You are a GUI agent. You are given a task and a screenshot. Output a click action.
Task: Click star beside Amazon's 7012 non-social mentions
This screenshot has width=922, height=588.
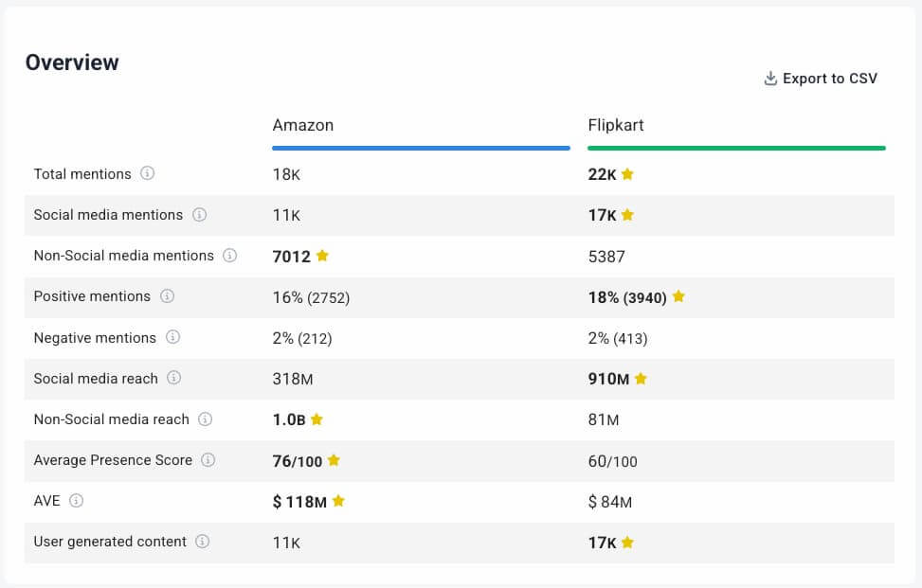(x=322, y=256)
